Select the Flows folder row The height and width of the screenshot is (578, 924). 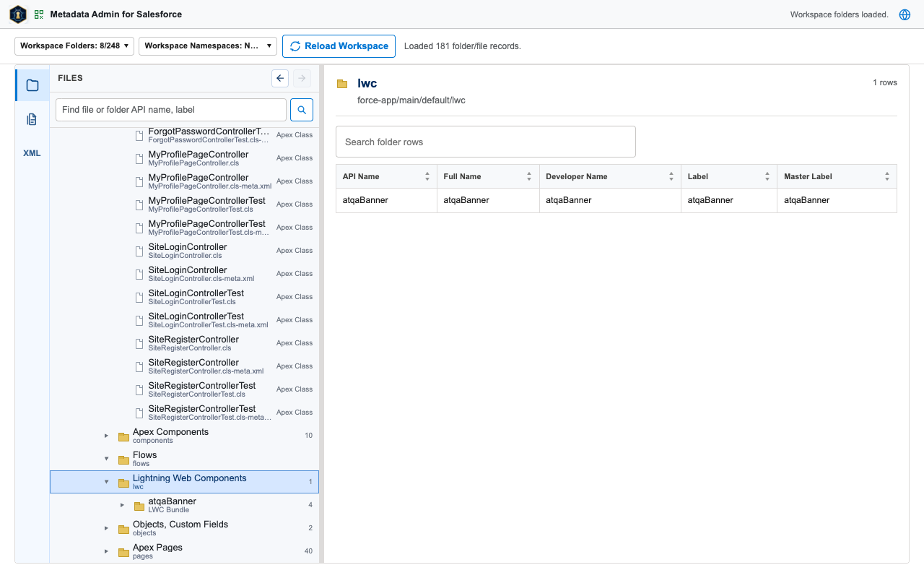click(x=184, y=459)
